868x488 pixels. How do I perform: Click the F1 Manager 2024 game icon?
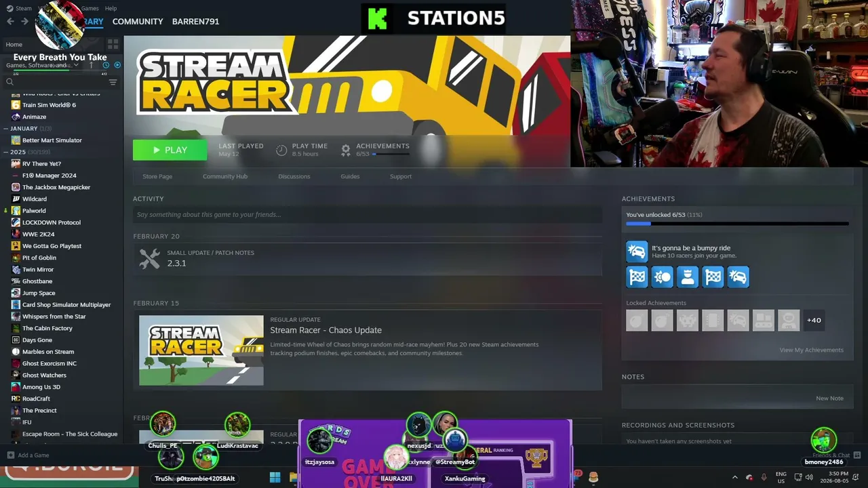click(16, 176)
